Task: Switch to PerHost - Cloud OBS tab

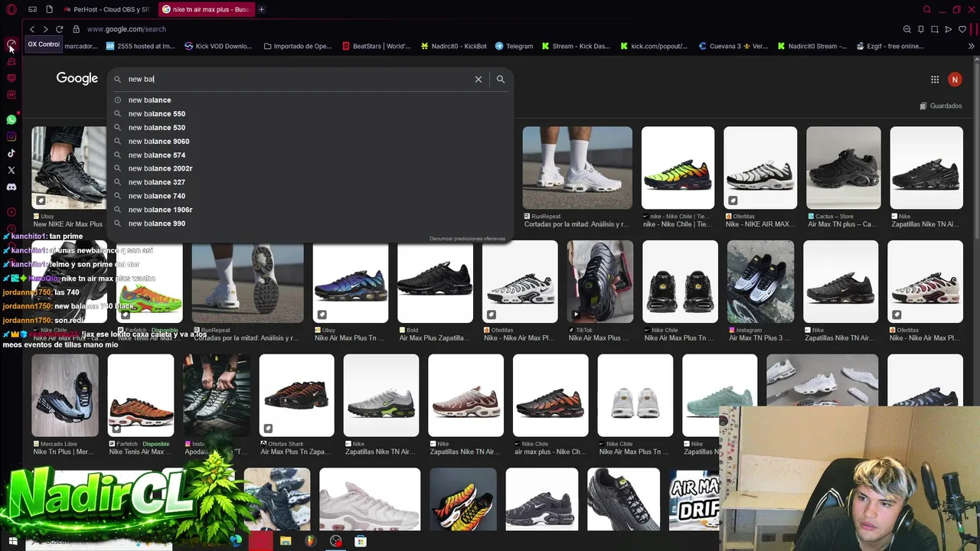Action: coord(107,9)
